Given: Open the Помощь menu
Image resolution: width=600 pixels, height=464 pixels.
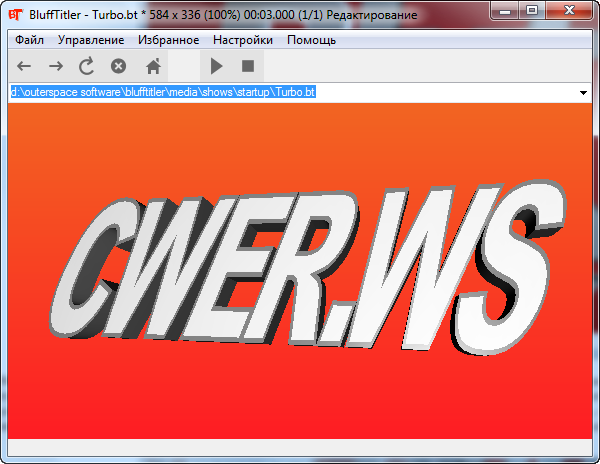Looking at the screenshot, I should point(311,40).
